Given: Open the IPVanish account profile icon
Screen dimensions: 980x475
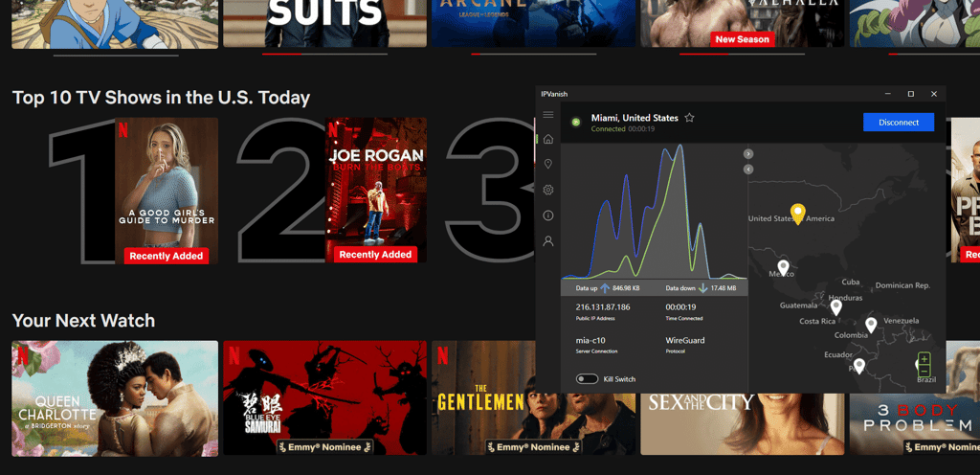Looking at the screenshot, I should click(548, 240).
